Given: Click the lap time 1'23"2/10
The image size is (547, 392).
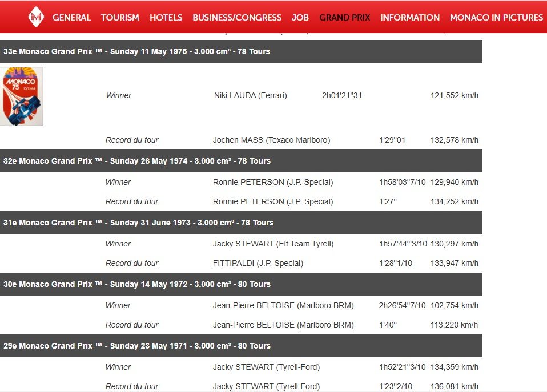Looking at the screenshot, I should (396, 386).
